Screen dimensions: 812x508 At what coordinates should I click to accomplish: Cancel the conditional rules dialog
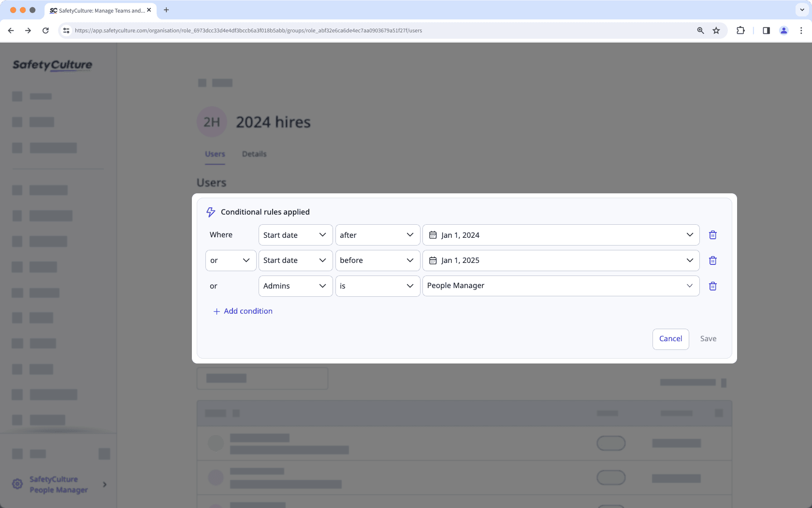point(670,339)
